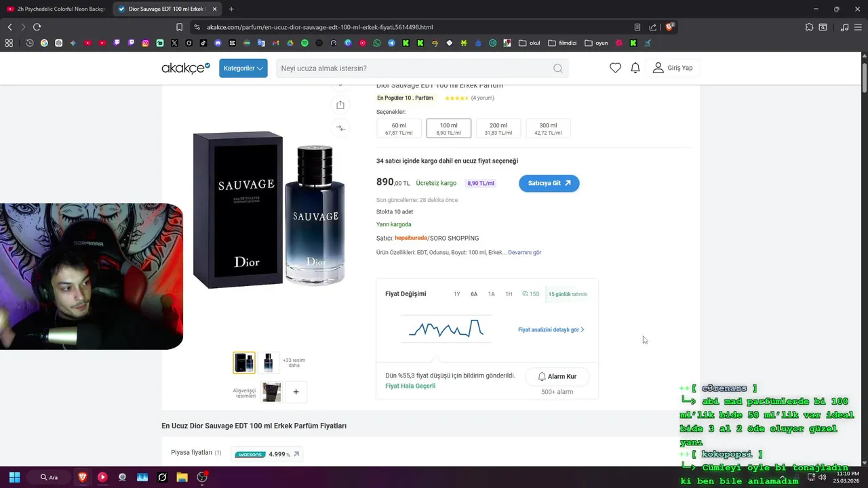This screenshot has width=868, height=488.
Task: Toggle reader mode icon in address bar
Action: pyautogui.click(x=637, y=27)
